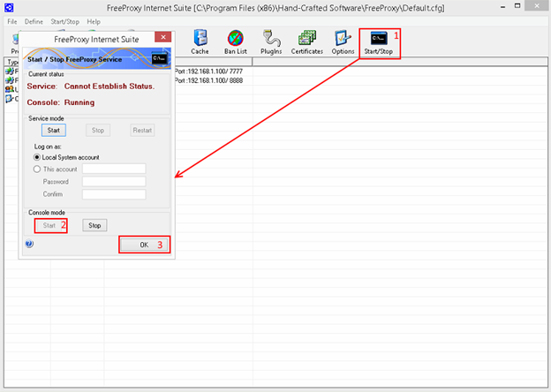
Task: Maximize the FreeProxy main window
Action: click(x=517, y=6)
